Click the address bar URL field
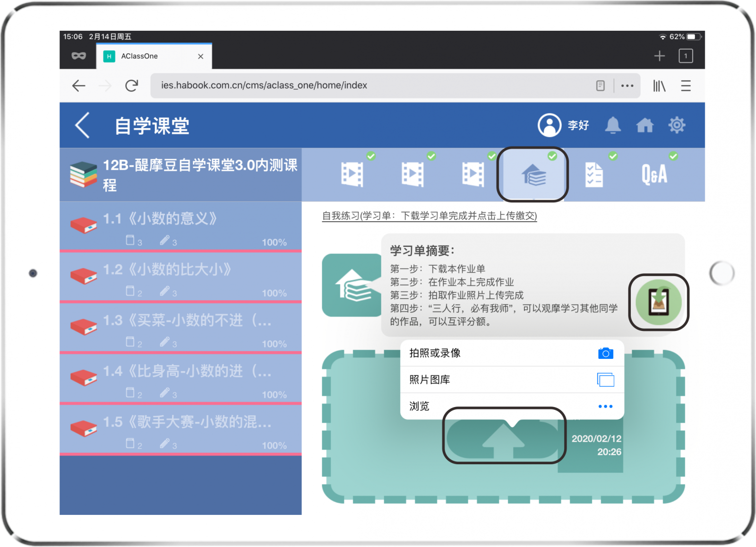756x547 pixels. point(369,86)
